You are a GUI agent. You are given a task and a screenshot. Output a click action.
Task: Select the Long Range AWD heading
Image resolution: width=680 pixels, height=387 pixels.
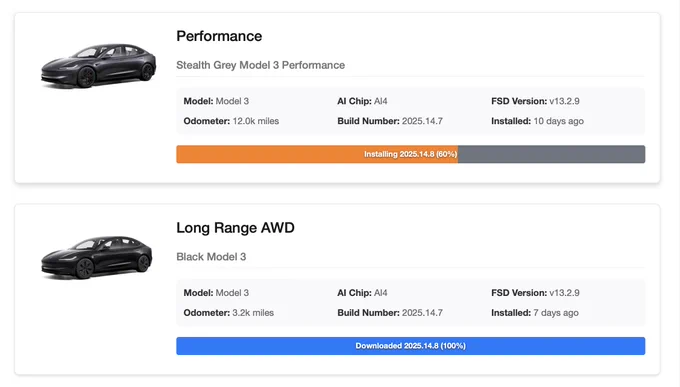(x=235, y=228)
